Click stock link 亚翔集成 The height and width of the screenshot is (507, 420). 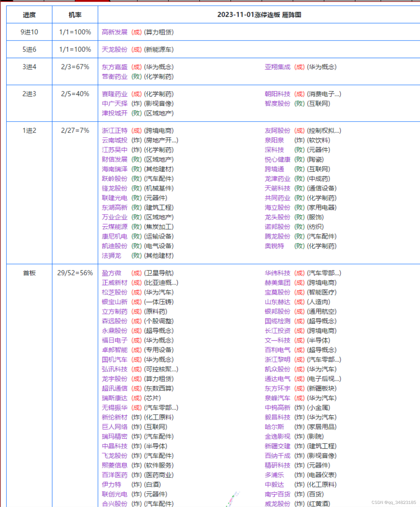pos(277,67)
